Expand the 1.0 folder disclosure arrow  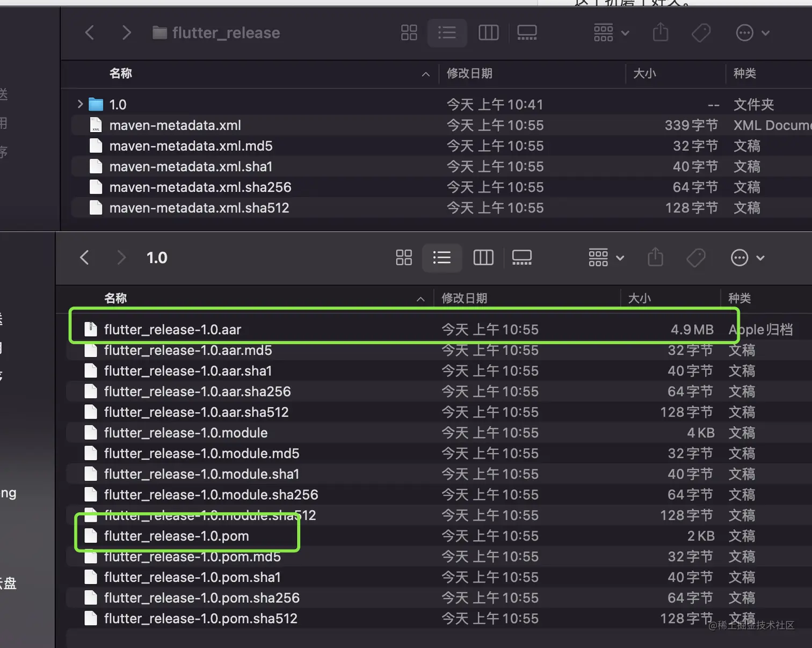tap(80, 104)
